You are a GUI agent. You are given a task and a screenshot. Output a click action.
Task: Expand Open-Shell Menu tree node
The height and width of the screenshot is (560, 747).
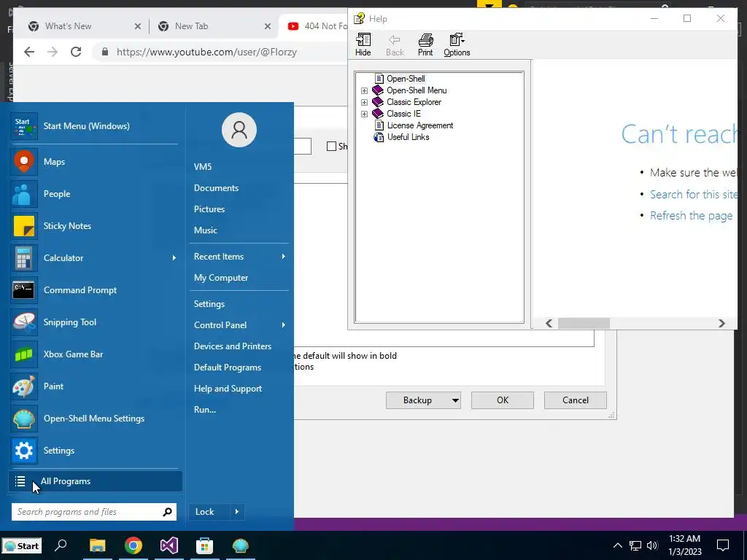point(365,90)
